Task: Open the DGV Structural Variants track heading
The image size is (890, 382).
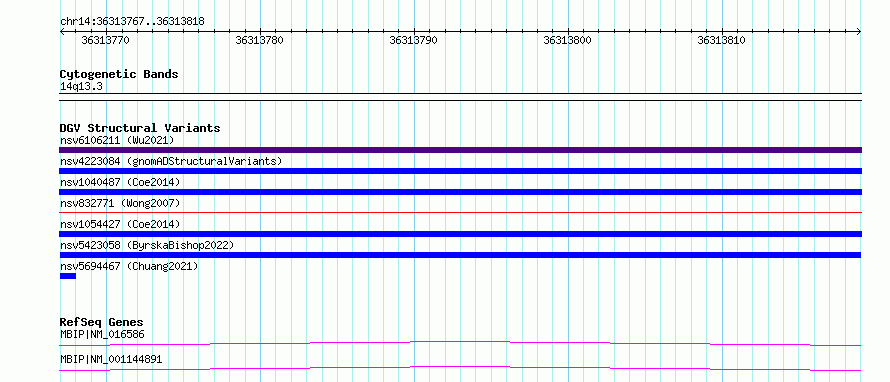Action: (140, 128)
